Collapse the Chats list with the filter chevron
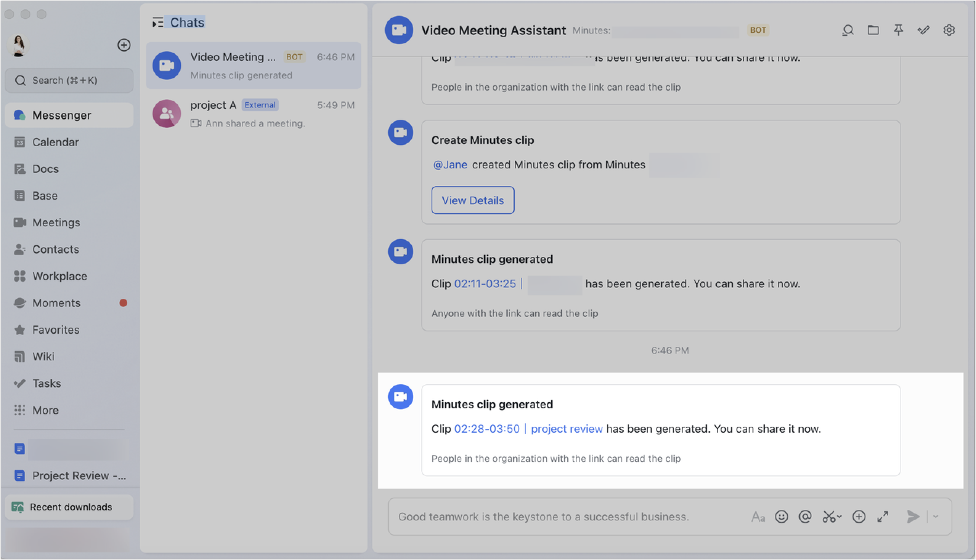Viewport: 976px width, 560px height. [x=158, y=22]
